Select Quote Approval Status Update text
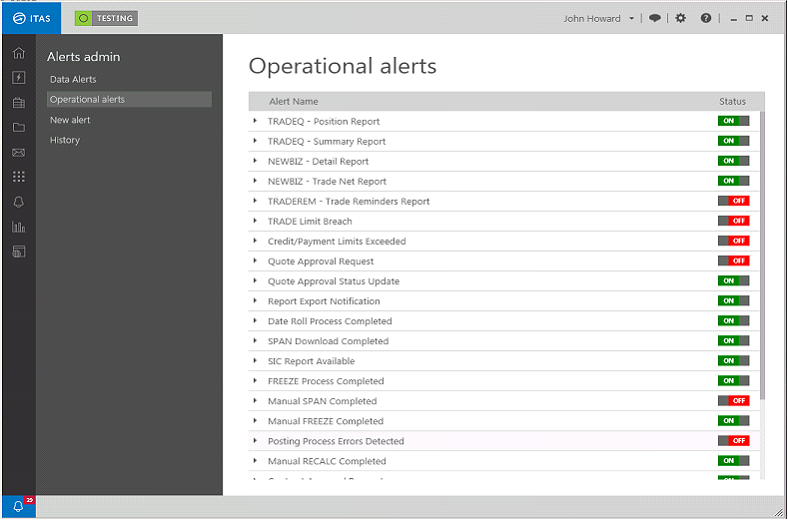Image resolution: width=788 pixels, height=520 pixels. (x=334, y=281)
